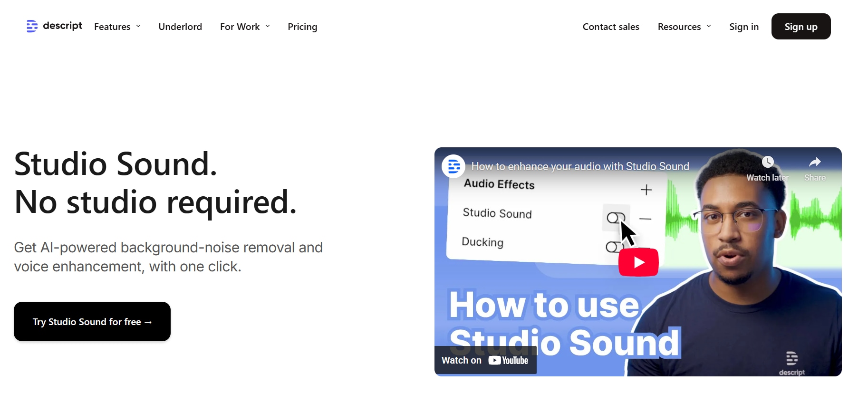Click the black Sign up button
This screenshot has height=403, width=868.
(801, 27)
